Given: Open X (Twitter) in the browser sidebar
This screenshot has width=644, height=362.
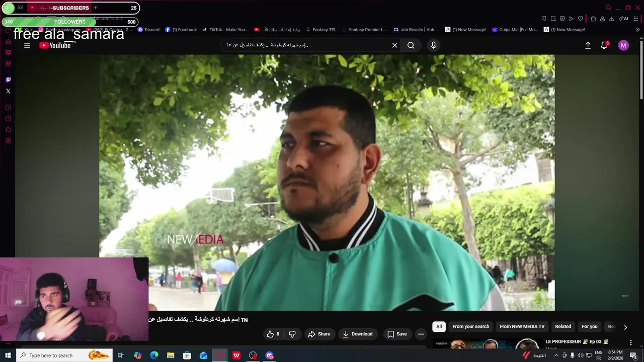Looking at the screenshot, I should [8, 91].
